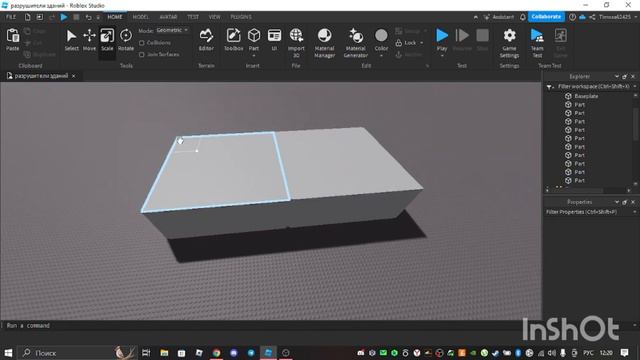
Task: Open the Explorer panel options chevron
Action: (616, 76)
